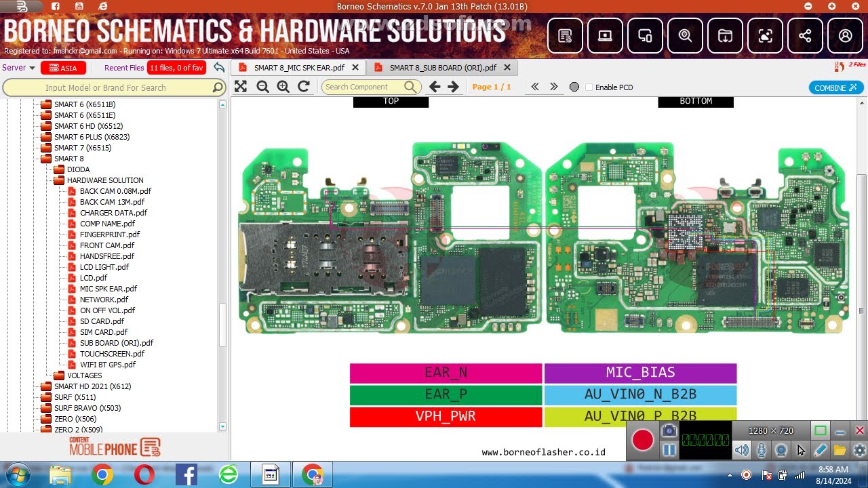
Task: Toggle recorder system audio speaker
Action: coord(742,450)
